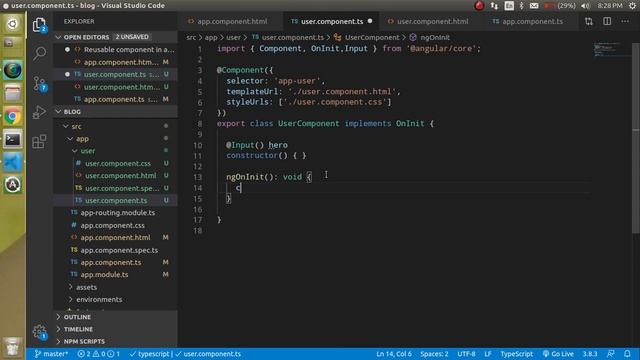The width and height of the screenshot is (640, 360).
Task: Select TypeScript version 3.8.3
Action: click(590, 354)
